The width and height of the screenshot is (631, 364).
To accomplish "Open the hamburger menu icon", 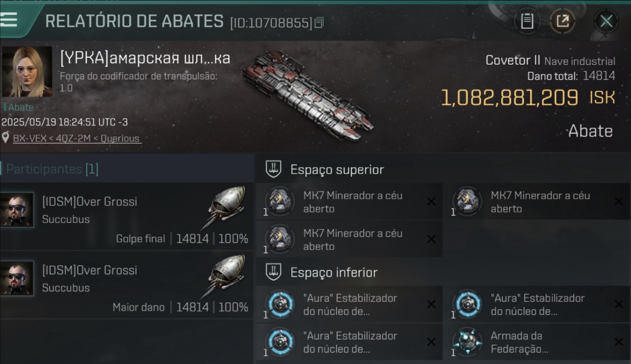I will tap(9, 19).
